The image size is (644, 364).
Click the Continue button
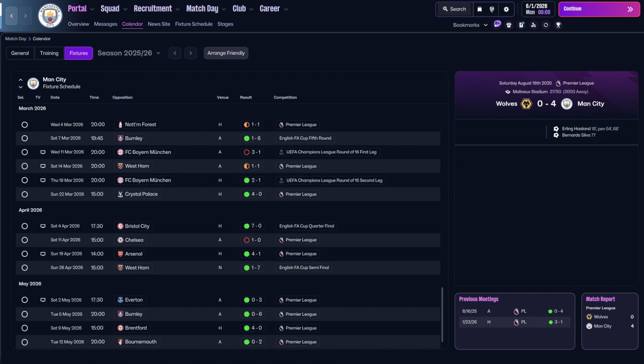(599, 9)
